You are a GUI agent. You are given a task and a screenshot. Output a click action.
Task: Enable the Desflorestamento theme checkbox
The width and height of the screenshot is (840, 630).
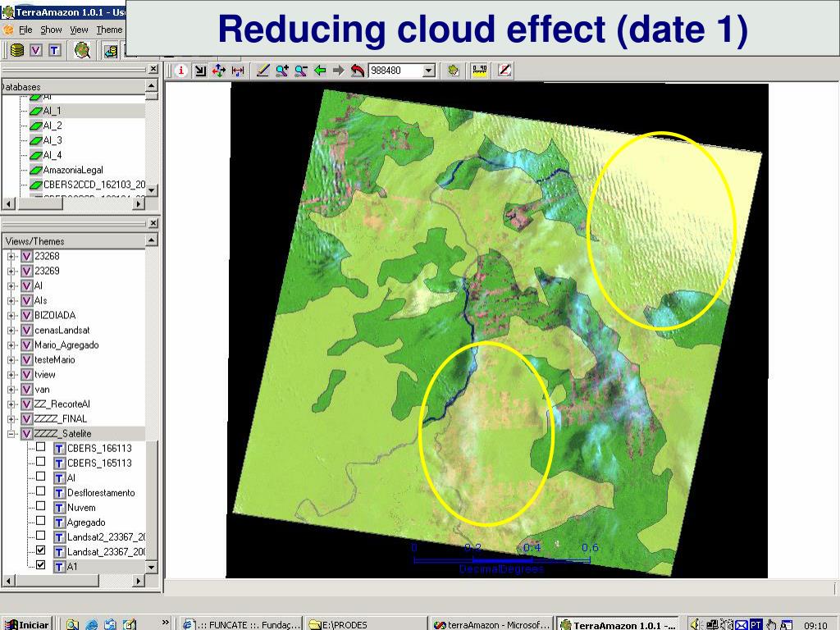pos(41,491)
